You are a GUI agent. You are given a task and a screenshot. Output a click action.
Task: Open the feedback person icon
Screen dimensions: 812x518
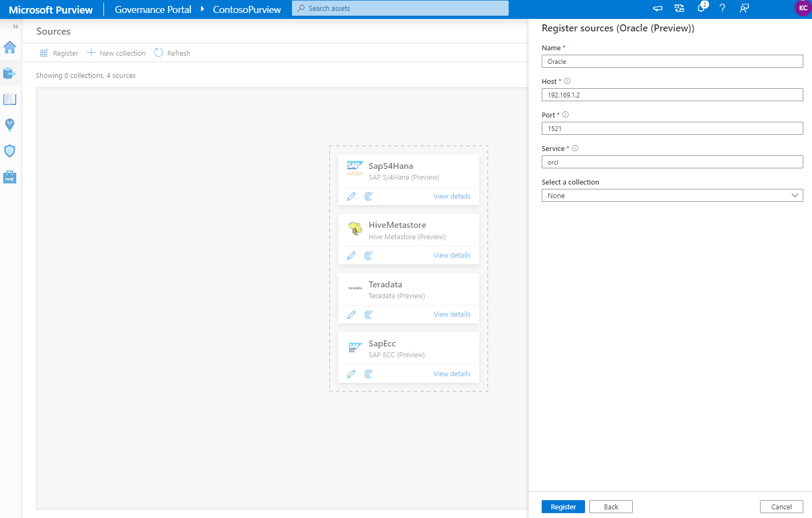[x=744, y=8]
